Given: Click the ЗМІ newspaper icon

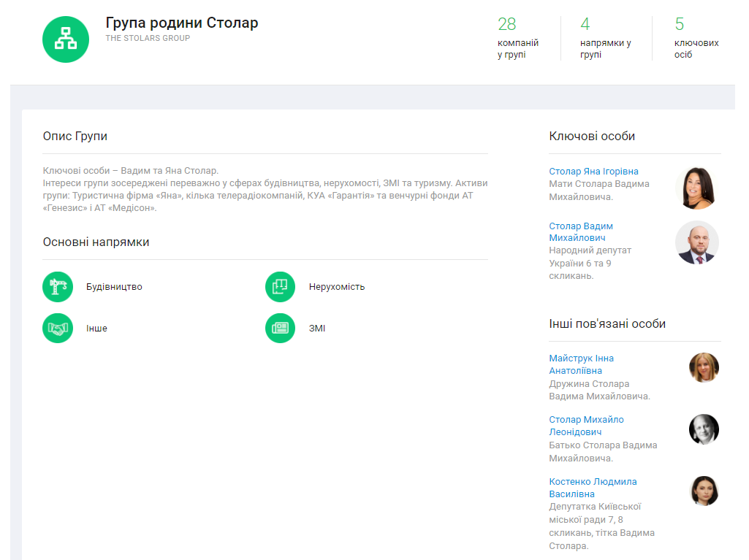Looking at the screenshot, I should (x=280, y=328).
